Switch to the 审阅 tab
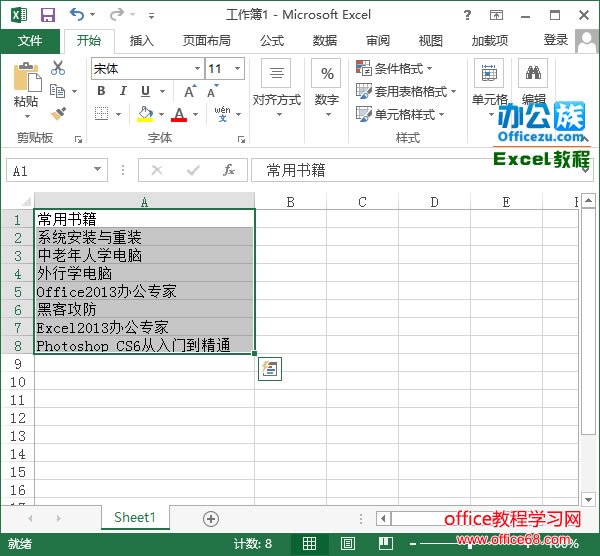 (378, 41)
